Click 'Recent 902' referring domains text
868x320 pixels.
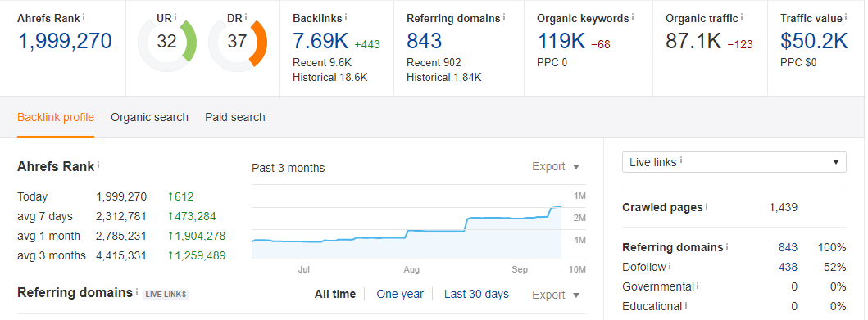coord(434,63)
